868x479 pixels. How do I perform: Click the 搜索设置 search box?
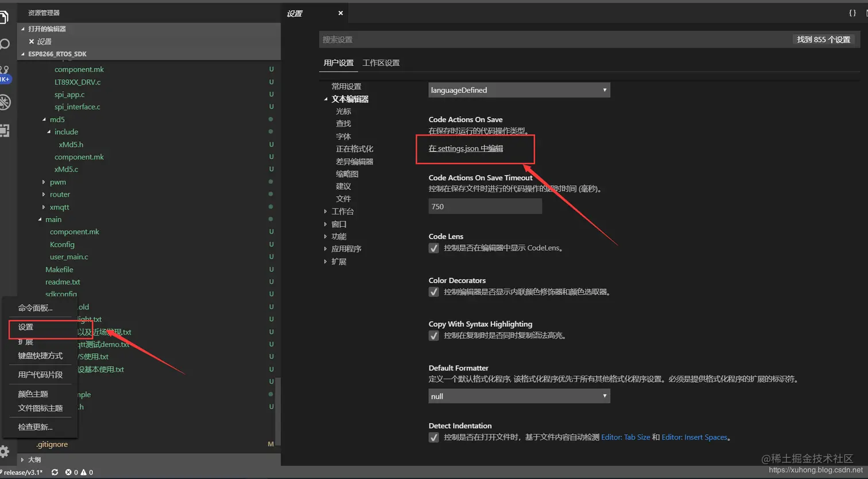coord(554,40)
